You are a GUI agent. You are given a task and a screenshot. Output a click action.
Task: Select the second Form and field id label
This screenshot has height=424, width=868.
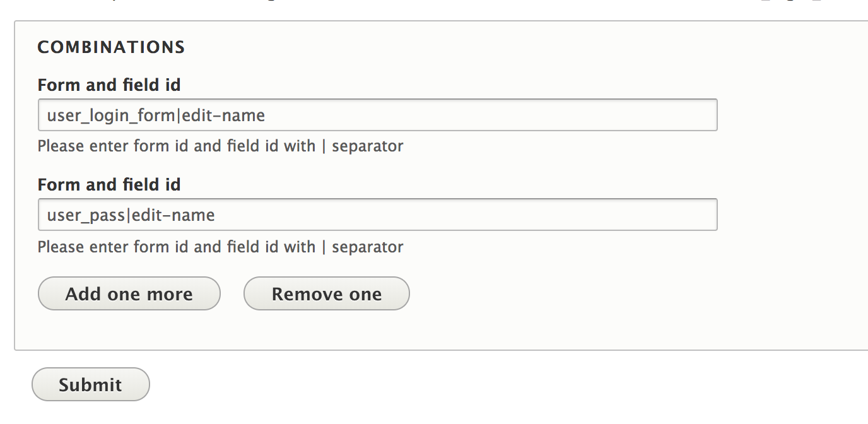(109, 184)
